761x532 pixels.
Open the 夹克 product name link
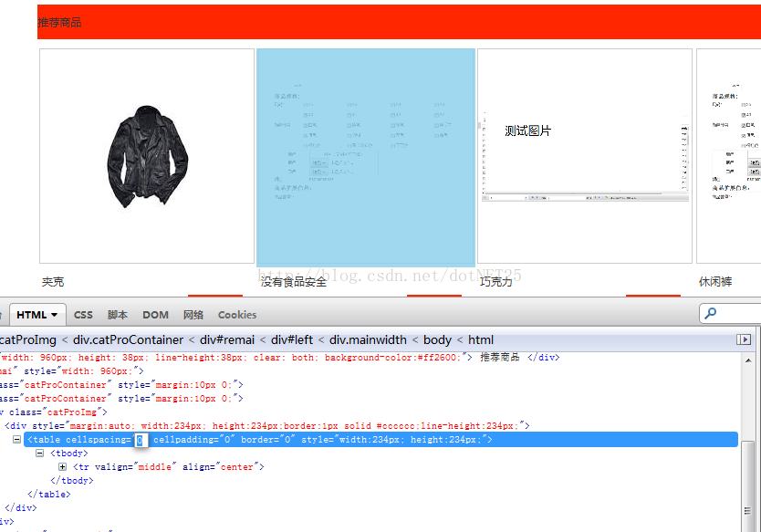coord(53,282)
